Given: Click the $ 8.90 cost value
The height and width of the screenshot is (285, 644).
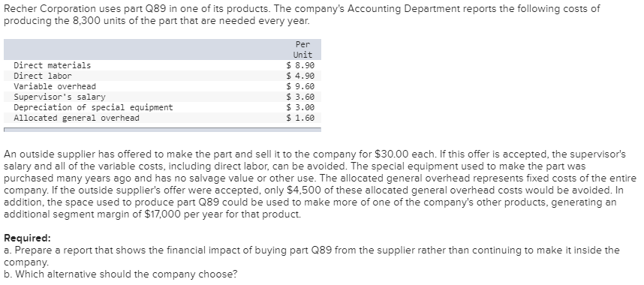Looking at the screenshot, I should [300, 65].
